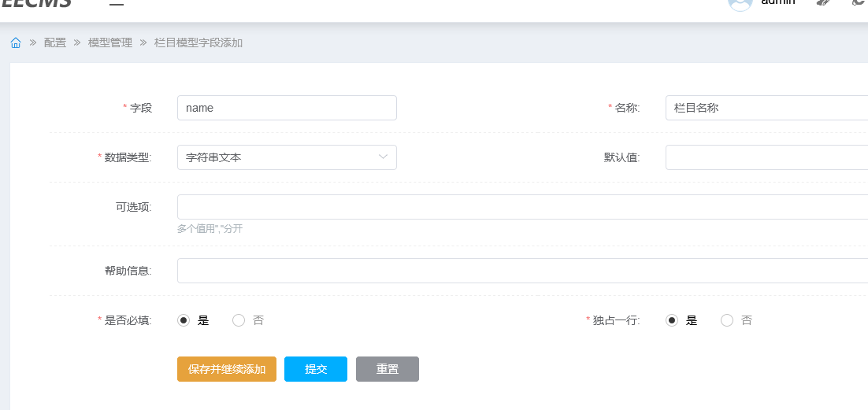The height and width of the screenshot is (410, 868).
Task: Open the admin username menu
Action: click(777, 3)
